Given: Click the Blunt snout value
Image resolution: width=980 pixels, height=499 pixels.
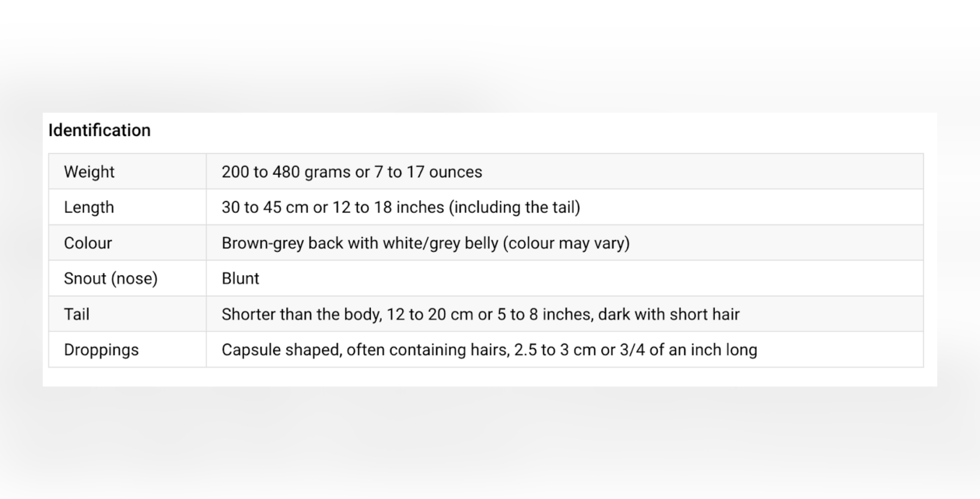Looking at the screenshot, I should point(240,279).
